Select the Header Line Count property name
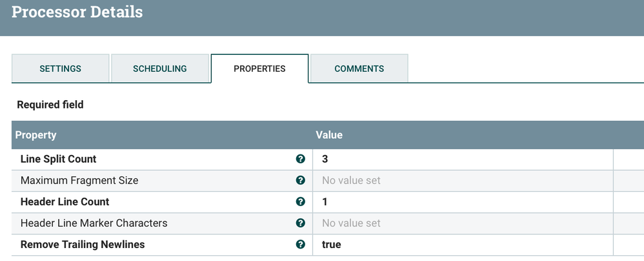Image resolution: width=644 pixels, height=261 pixels. click(65, 202)
